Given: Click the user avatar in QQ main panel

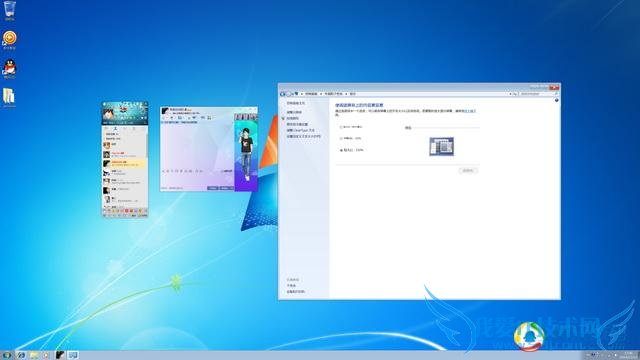Looking at the screenshot, I should tap(109, 113).
